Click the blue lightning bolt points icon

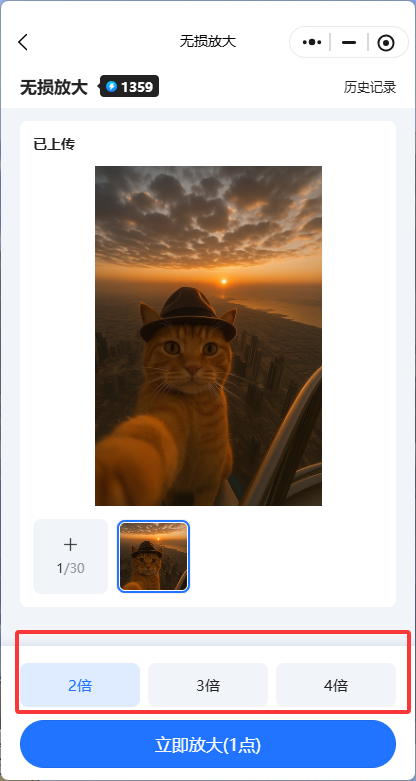[x=112, y=87]
